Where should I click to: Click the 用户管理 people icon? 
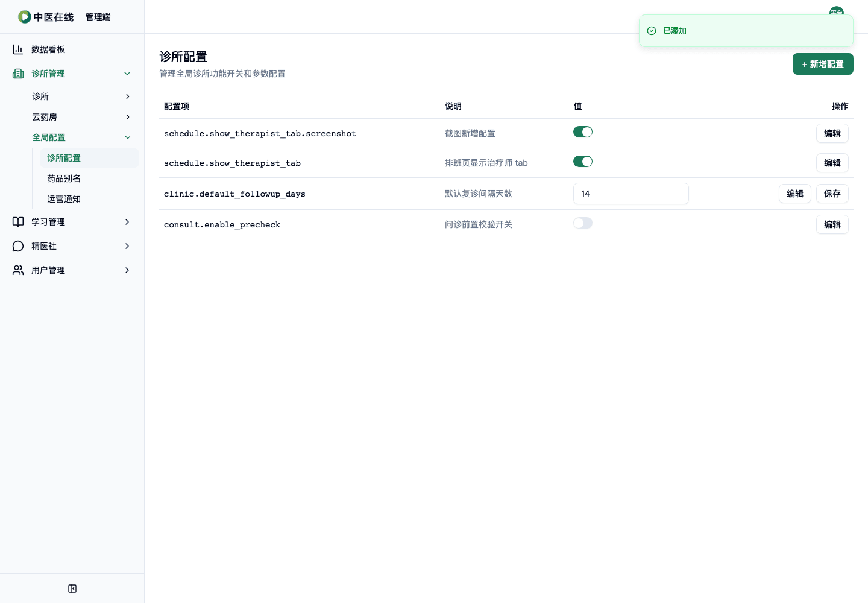(x=18, y=270)
